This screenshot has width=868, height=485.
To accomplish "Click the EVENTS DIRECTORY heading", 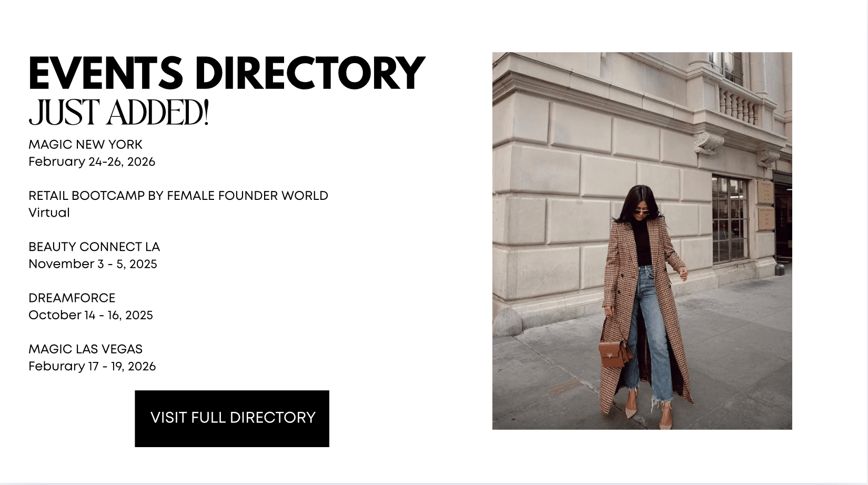I will [x=226, y=73].
